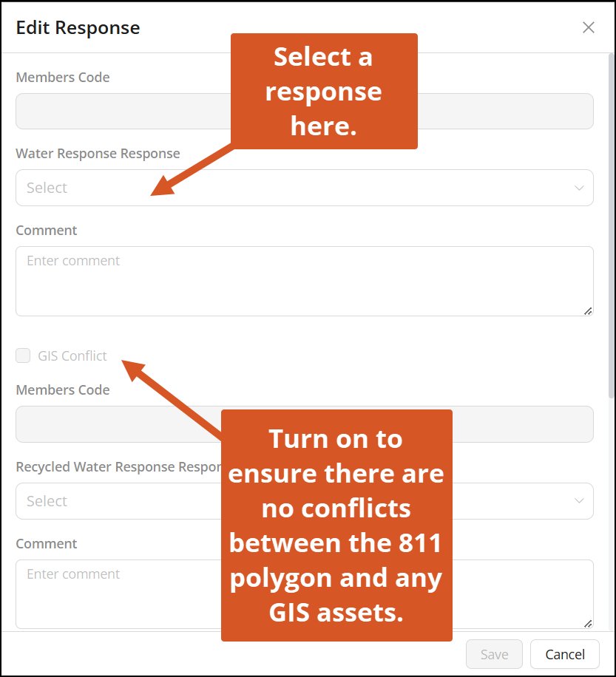Click the Water Response dropdown chevron arrow

579,188
